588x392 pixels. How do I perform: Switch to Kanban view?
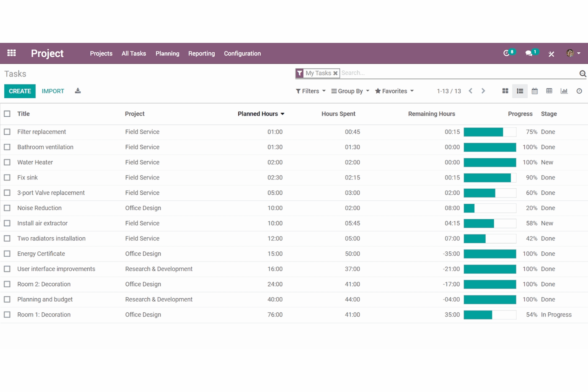(505, 91)
